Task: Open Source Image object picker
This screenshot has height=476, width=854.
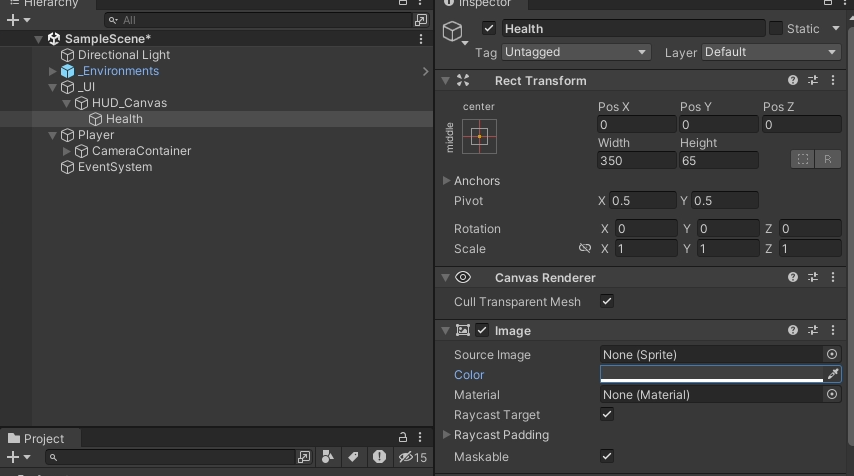Action: 832,354
